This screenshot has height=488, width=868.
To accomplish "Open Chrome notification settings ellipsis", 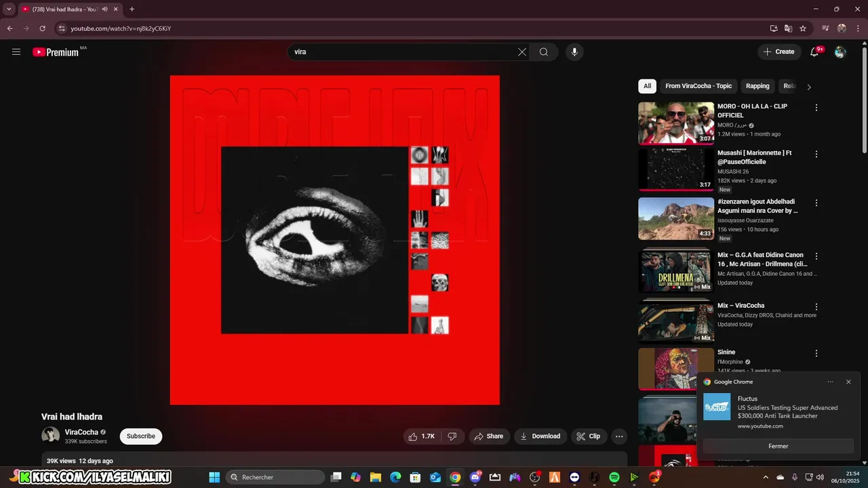I will click(x=830, y=382).
